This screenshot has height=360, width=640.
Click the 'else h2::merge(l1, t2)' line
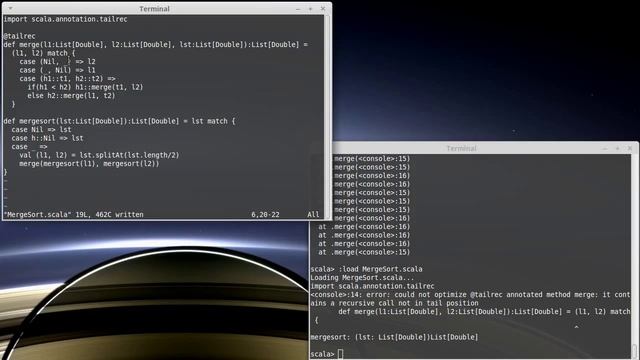[x=71, y=96]
